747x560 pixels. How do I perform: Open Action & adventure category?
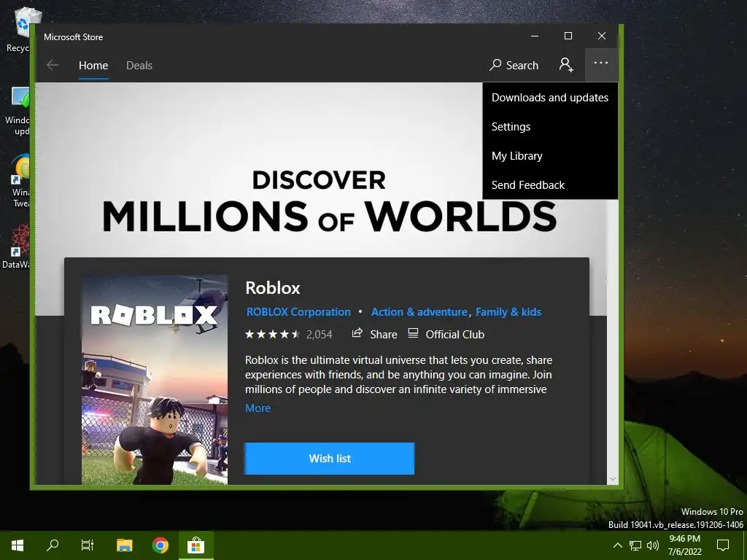pos(419,312)
